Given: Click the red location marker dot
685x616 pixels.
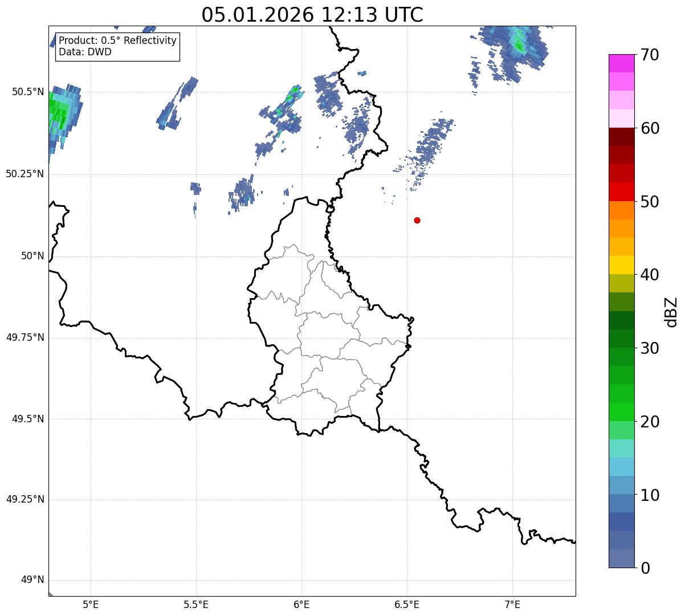Looking at the screenshot, I should 417,220.
